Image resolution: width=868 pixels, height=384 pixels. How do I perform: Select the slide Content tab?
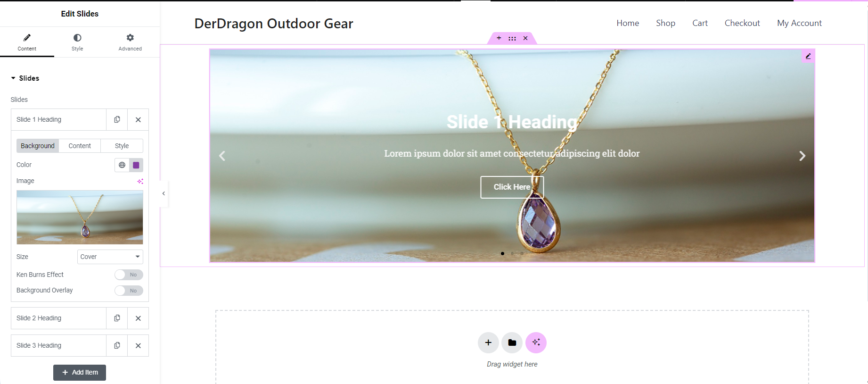[80, 146]
